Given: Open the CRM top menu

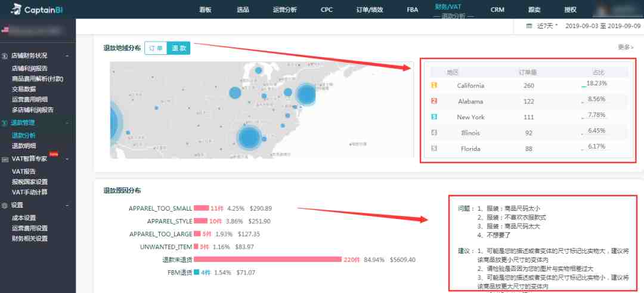Looking at the screenshot, I should pyautogui.click(x=497, y=10).
